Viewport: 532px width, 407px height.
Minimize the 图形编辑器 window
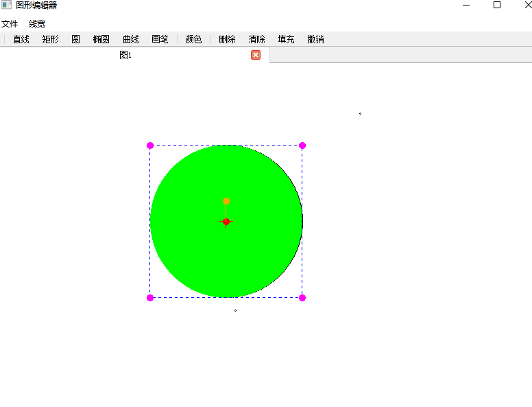466,5
